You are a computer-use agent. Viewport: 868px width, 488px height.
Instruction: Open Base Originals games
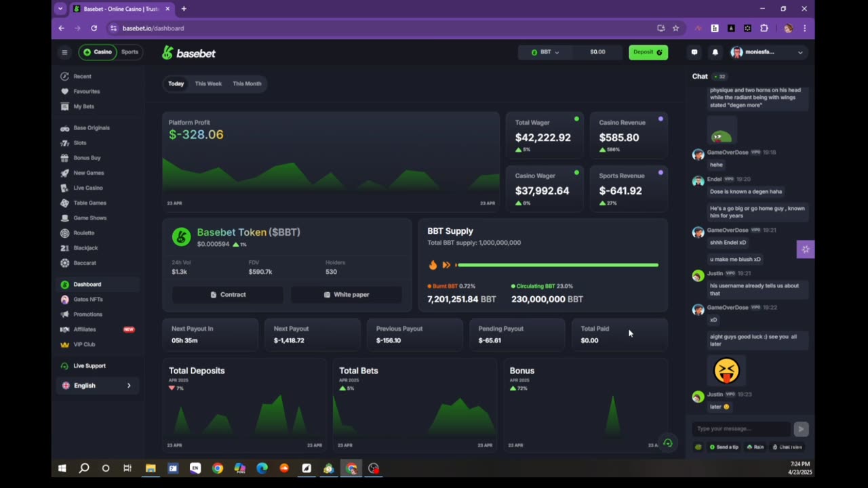(x=91, y=128)
